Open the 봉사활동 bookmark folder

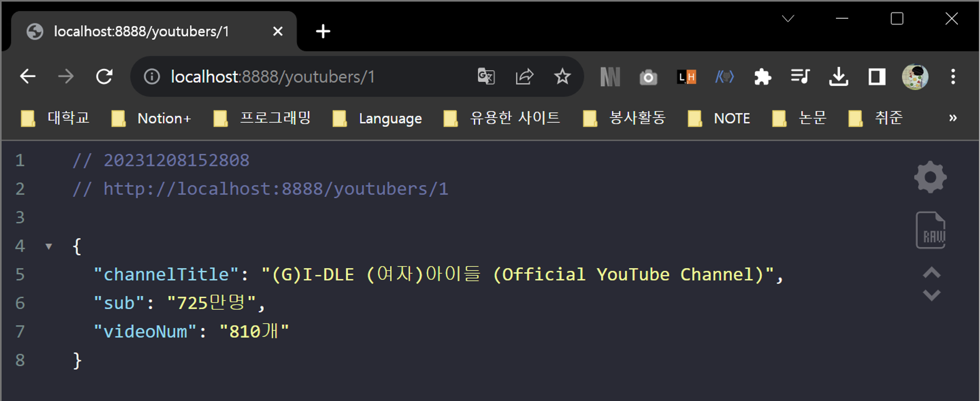tap(624, 118)
